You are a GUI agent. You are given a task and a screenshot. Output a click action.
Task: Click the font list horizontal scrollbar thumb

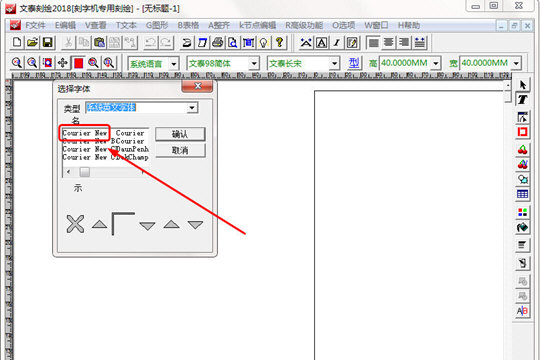[85, 172]
